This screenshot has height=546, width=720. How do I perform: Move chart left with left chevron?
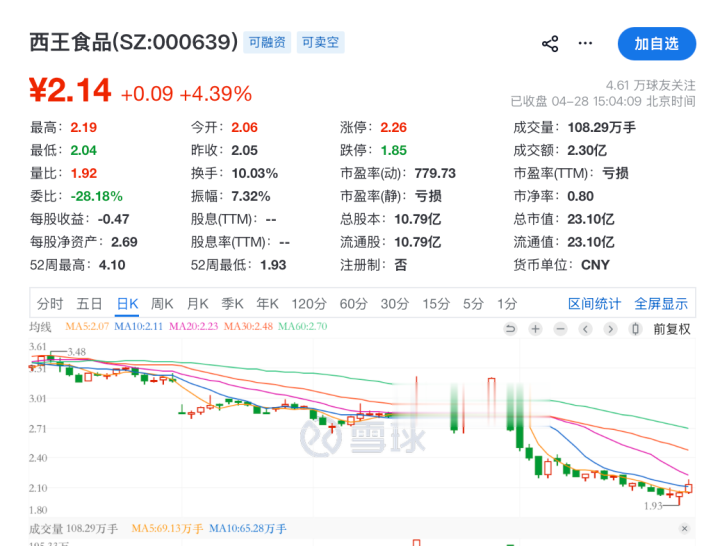[x=585, y=329]
